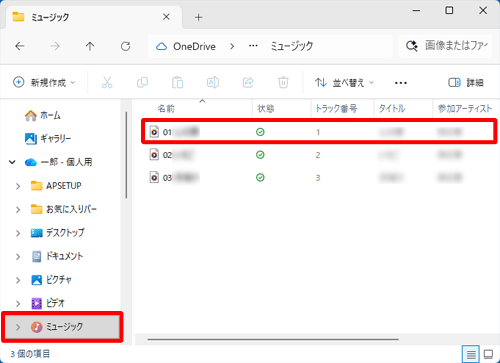Click the Copy icon in toolbar
The height and width of the screenshot is (363, 500).
coord(142,82)
